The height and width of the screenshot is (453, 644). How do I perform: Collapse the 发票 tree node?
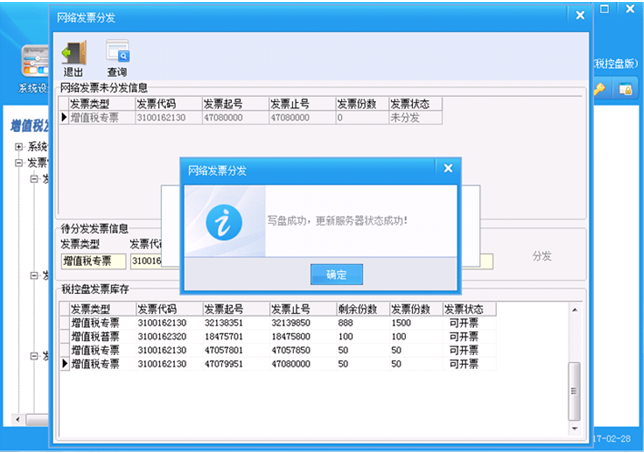coord(19,162)
